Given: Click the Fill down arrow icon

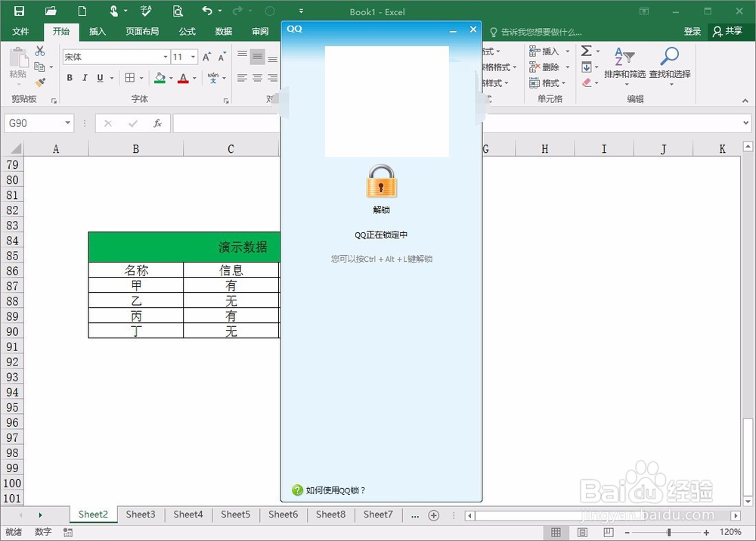Looking at the screenshot, I should click(x=587, y=67).
